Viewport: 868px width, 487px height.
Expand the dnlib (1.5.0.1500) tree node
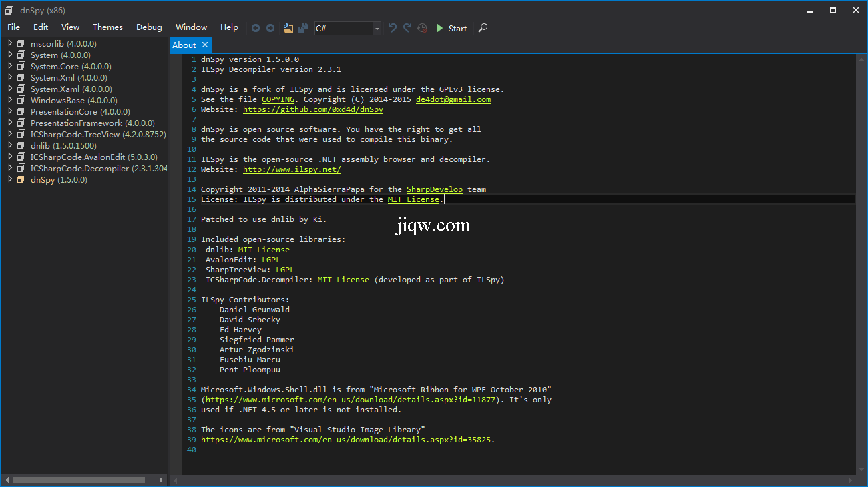click(10, 145)
